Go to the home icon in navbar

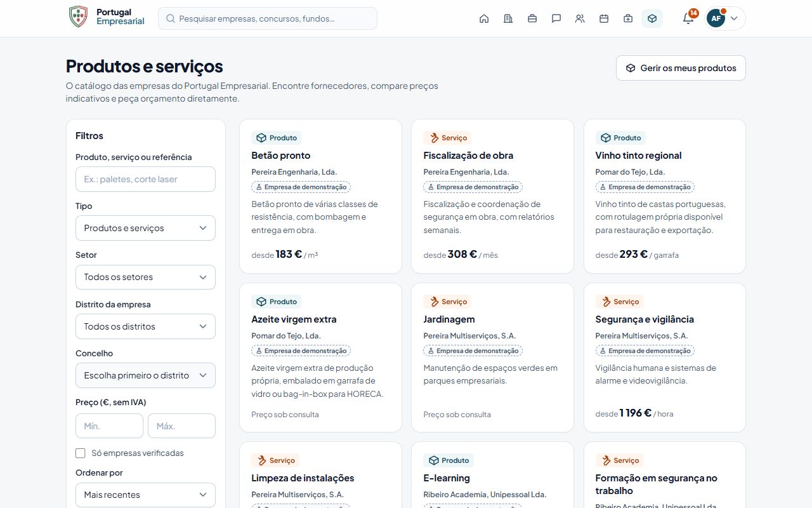pos(484,18)
